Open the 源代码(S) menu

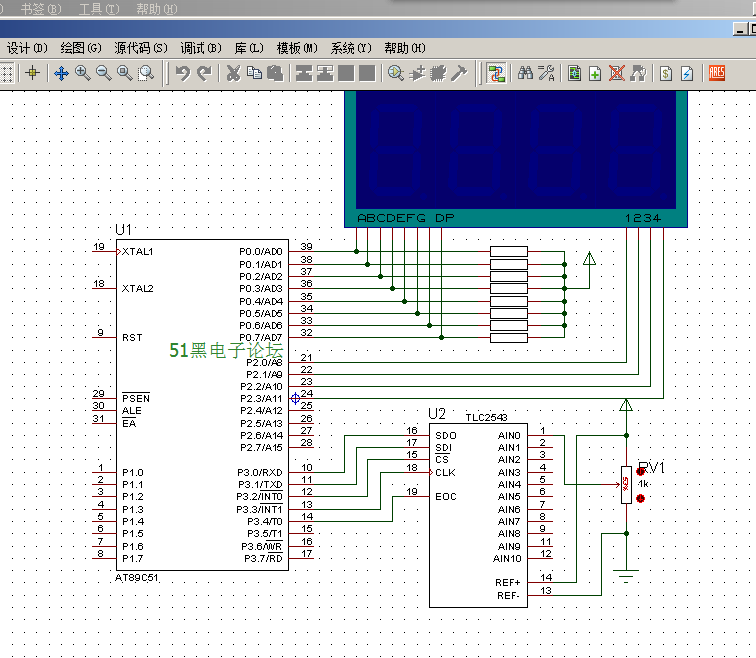141,48
